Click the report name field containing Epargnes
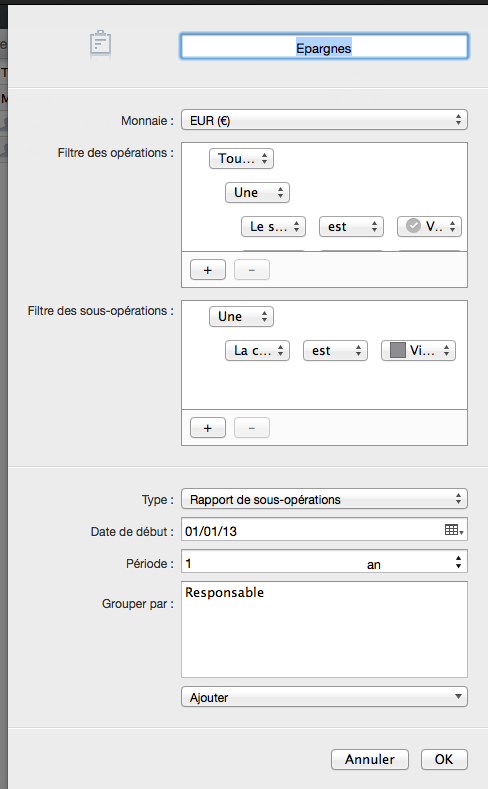Image resolution: width=488 pixels, height=789 pixels. click(x=324, y=47)
